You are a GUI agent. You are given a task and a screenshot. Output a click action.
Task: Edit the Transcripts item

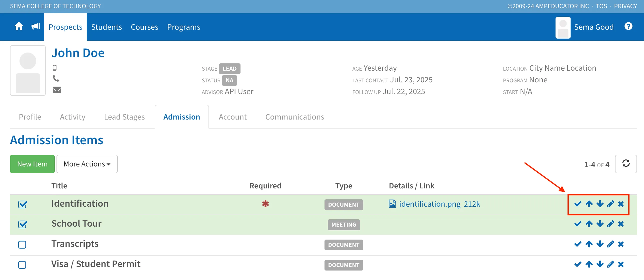[x=610, y=244]
